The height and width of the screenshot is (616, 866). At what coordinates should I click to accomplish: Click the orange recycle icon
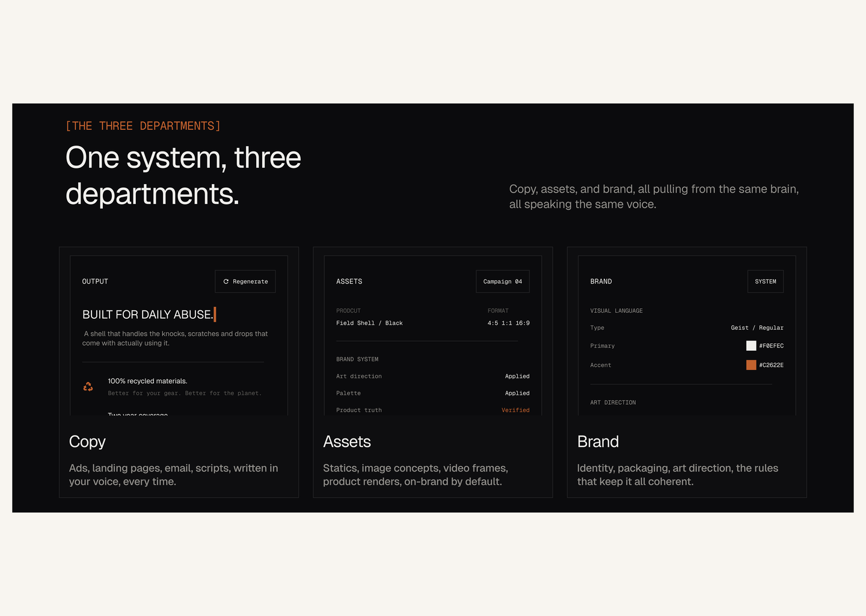click(x=88, y=387)
